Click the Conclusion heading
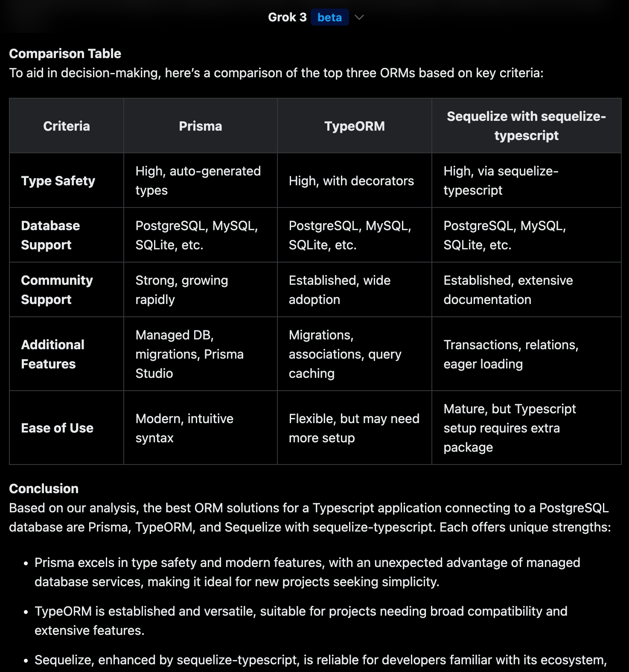 [44, 488]
